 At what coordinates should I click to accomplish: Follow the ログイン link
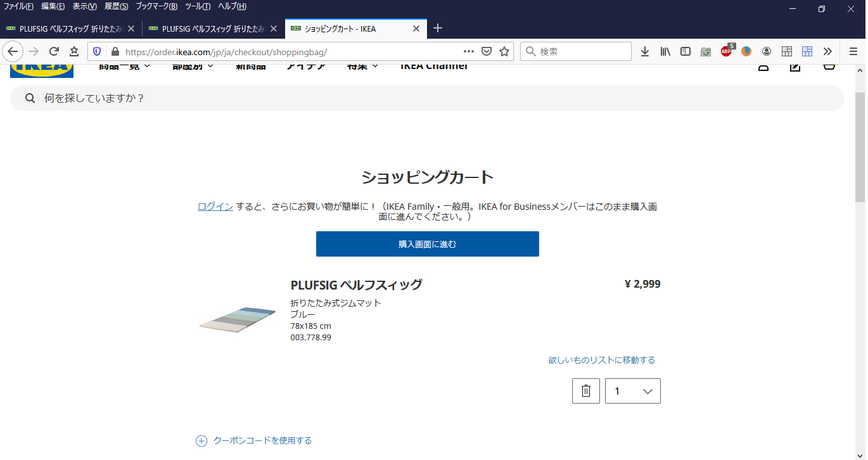[x=215, y=206]
